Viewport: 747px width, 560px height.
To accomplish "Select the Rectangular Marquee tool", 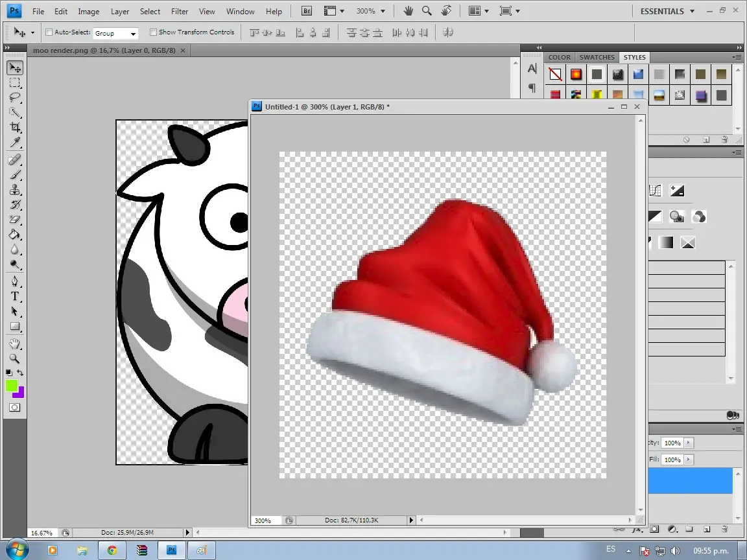I will click(15, 83).
